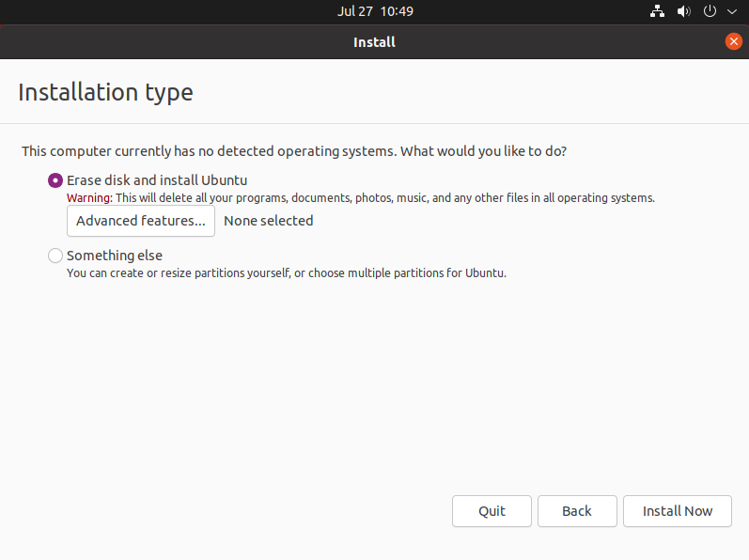Click the "None selected" status text

point(269,221)
